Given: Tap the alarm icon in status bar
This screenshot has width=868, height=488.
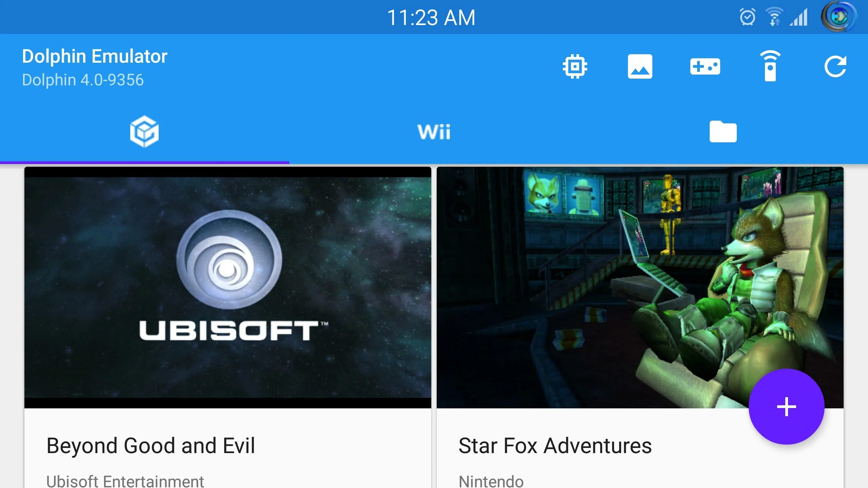Looking at the screenshot, I should [747, 17].
